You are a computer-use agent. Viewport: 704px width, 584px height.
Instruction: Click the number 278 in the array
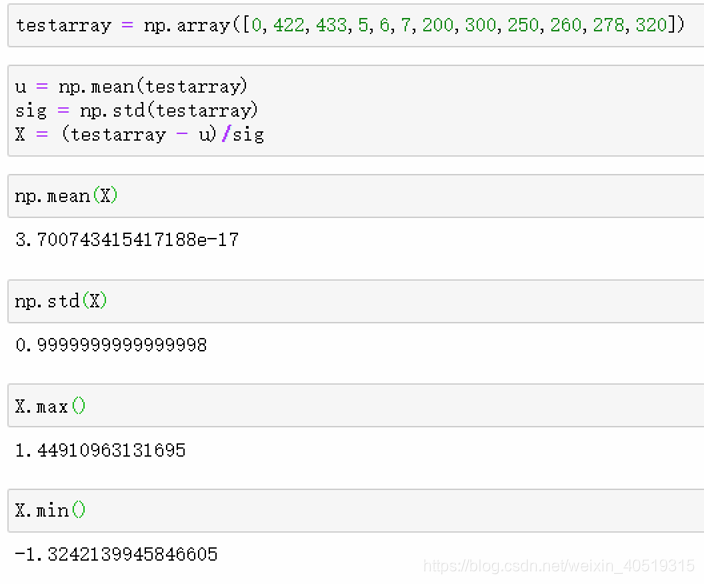pyautogui.click(x=608, y=25)
